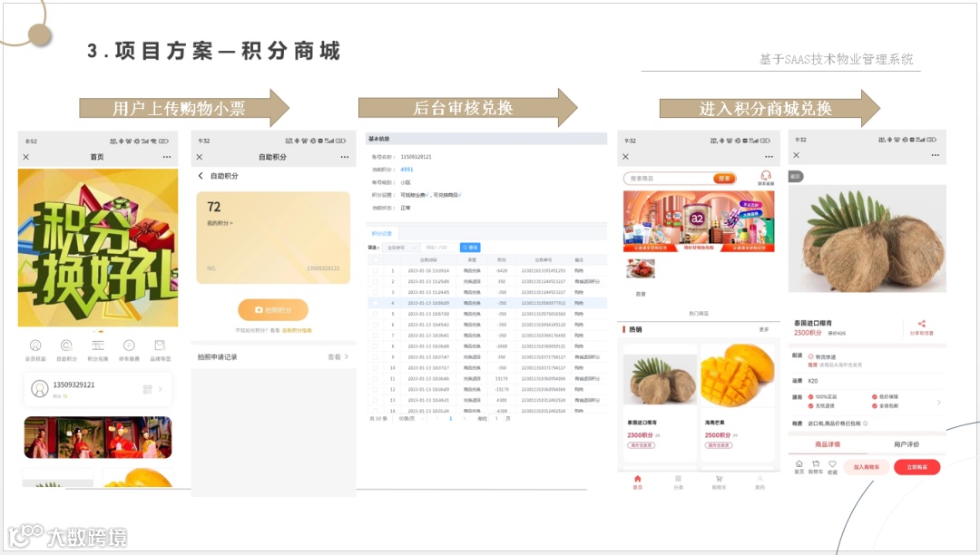Open the opera performers banner image
980x555 pixels.
[x=97, y=437]
